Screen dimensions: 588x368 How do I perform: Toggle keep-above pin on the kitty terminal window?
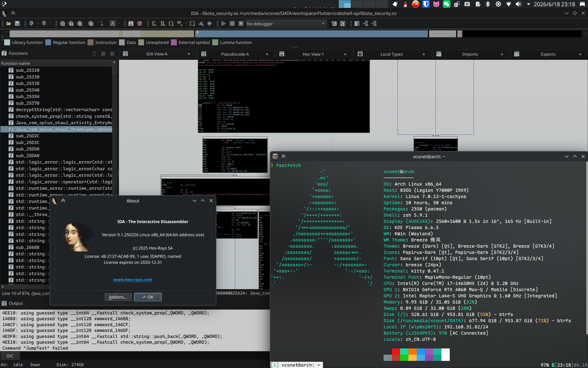point(283,156)
